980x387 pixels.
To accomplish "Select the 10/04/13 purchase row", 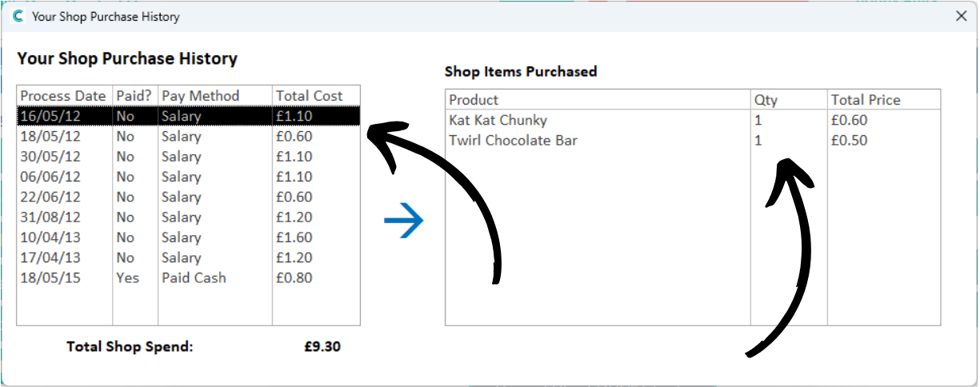I will (189, 237).
